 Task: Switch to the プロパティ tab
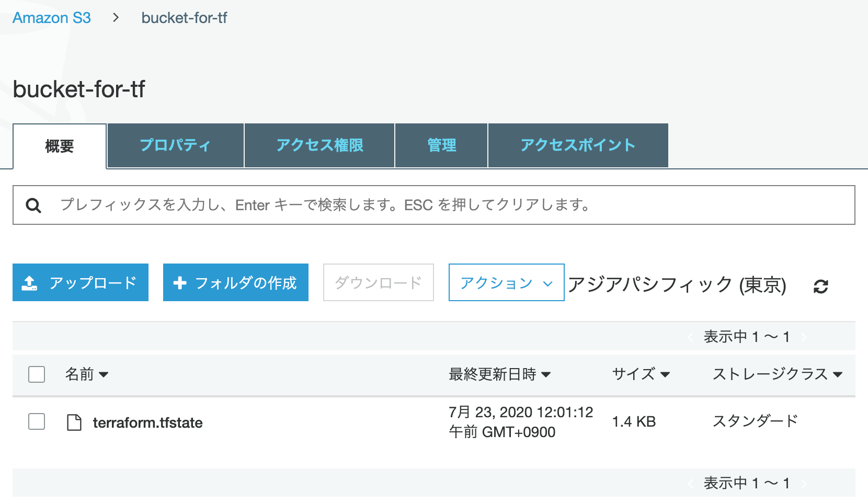(175, 145)
